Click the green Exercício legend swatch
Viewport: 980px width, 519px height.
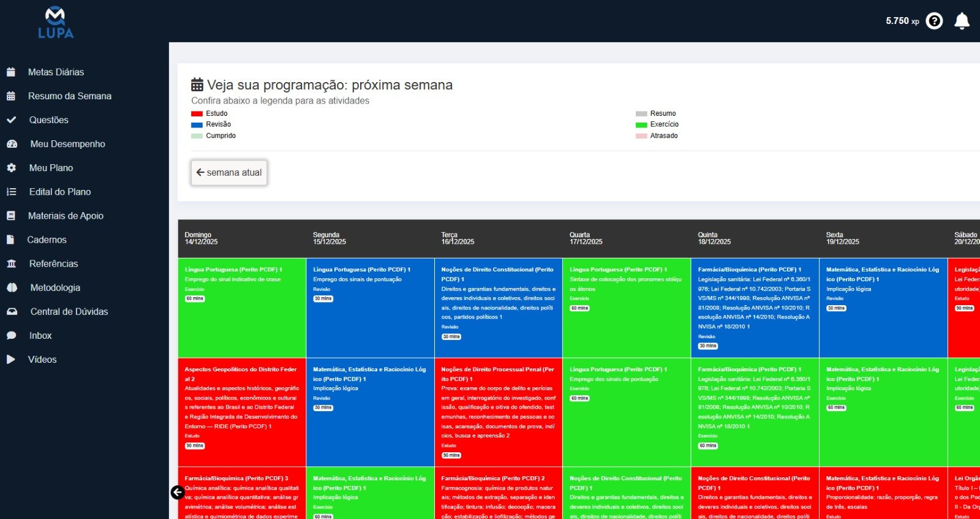(641, 124)
